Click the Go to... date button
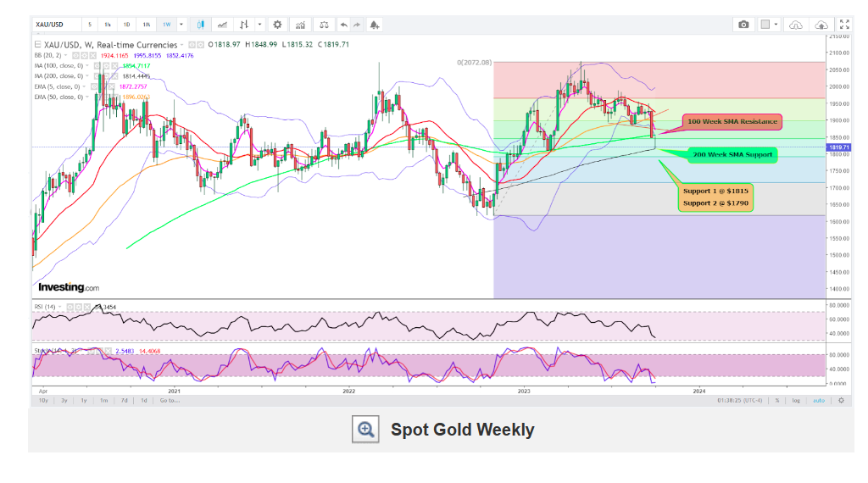This screenshot has width=868, height=483. [x=169, y=400]
